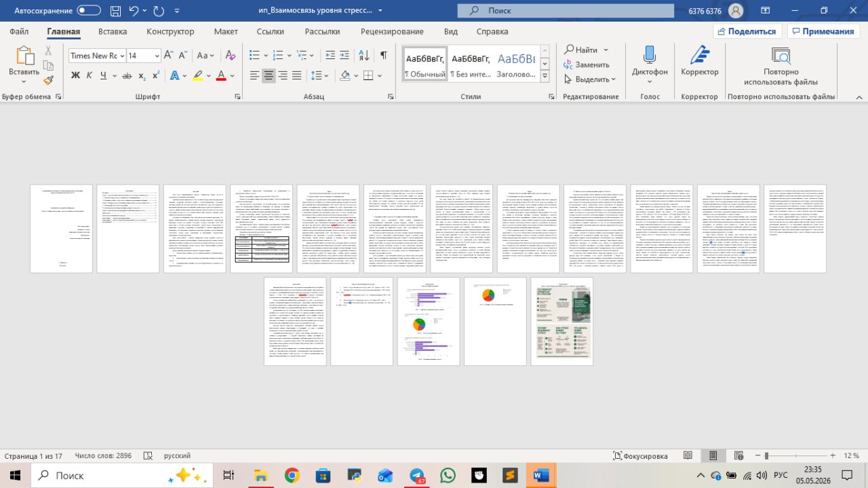Open the Корректор editor tool
The height and width of the screenshot is (488, 868).
[700, 61]
